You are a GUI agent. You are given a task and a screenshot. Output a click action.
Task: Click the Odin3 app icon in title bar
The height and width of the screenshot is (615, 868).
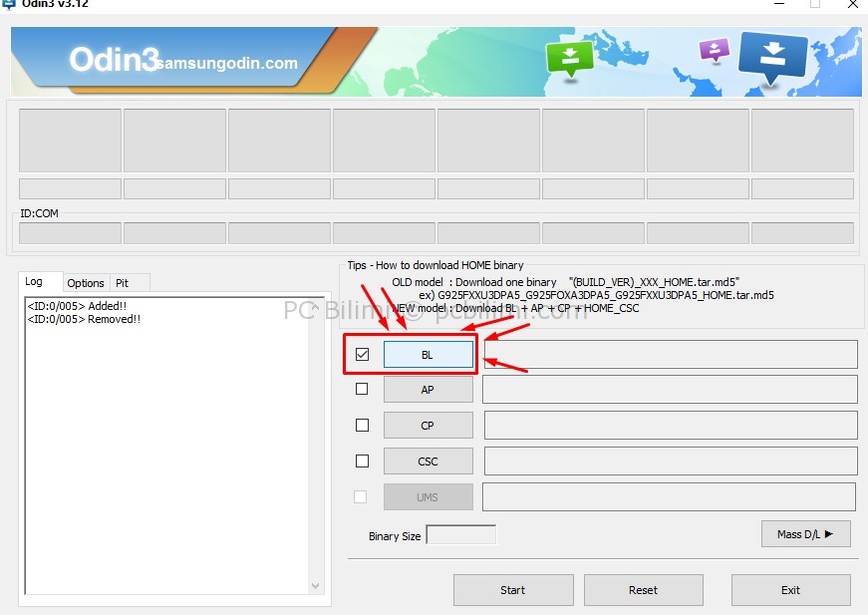pyautogui.click(x=8, y=4)
